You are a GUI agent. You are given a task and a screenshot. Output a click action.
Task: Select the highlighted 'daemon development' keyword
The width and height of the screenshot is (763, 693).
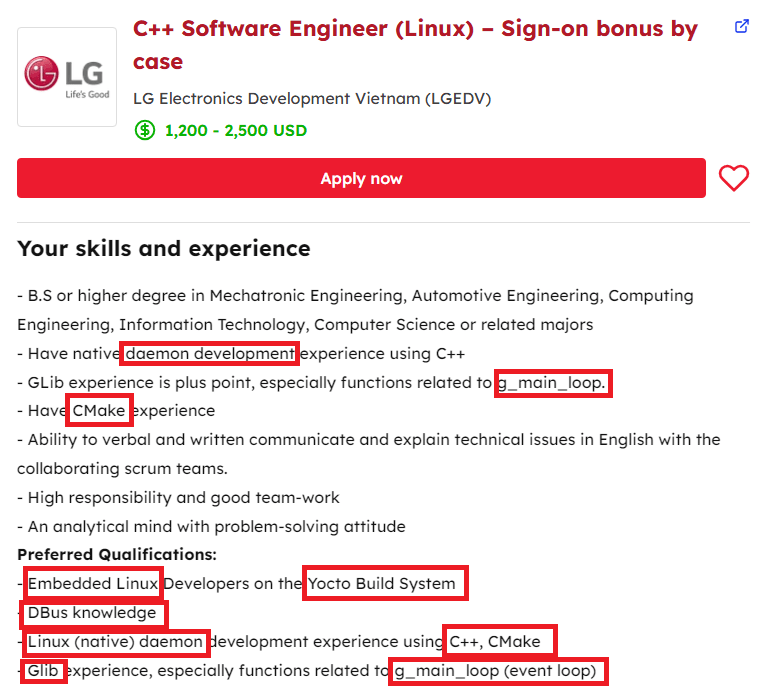point(210,354)
